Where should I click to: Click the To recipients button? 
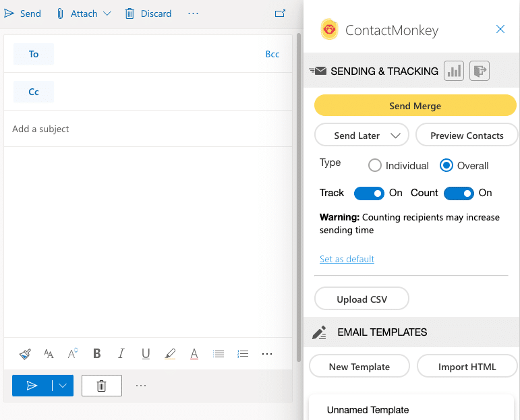pyautogui.click(x=34, y=54)
